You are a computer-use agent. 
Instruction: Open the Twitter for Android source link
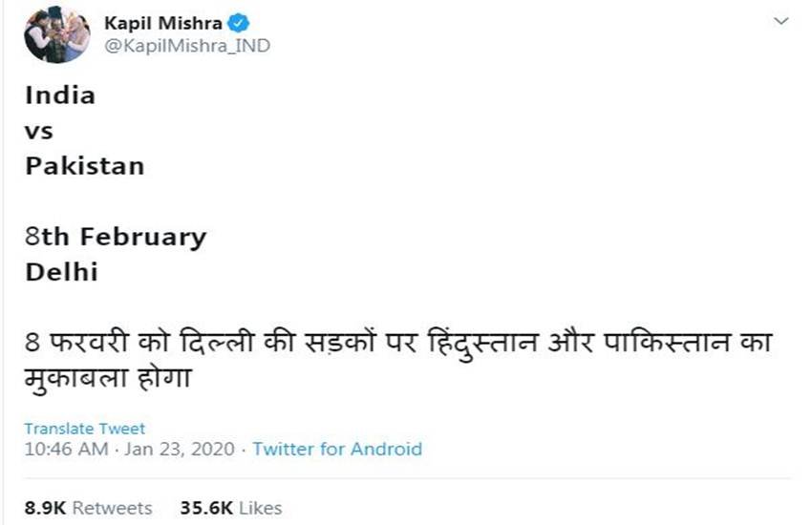tap(337, 449)
